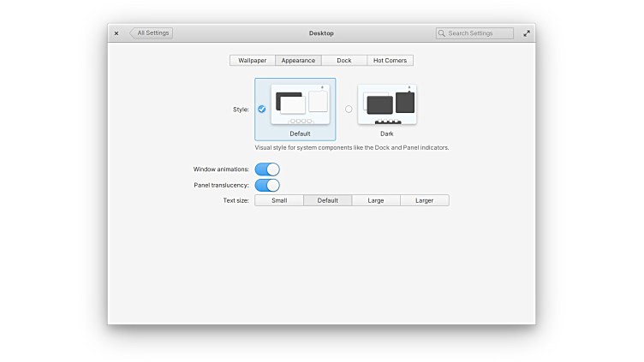The width and height of the screenshot is (644, 362).
Task: Open the Hot Corners tab
Action: coord(390,61)
